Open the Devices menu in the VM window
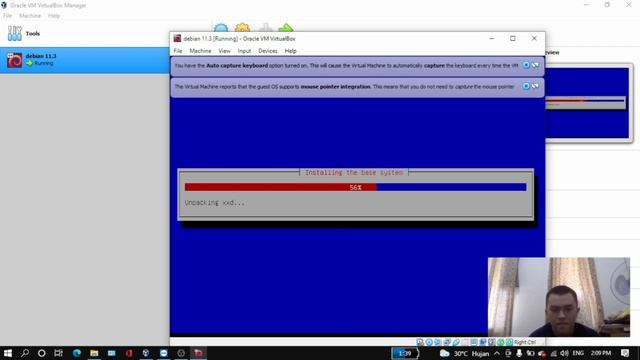 point(267,51)
